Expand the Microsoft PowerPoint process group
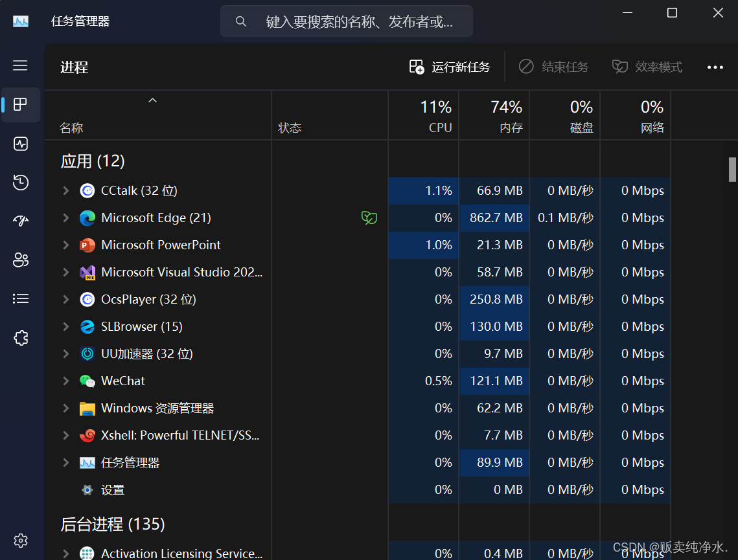Image resolution: width=738 pixels, height=560 pixels. (66, 245)
